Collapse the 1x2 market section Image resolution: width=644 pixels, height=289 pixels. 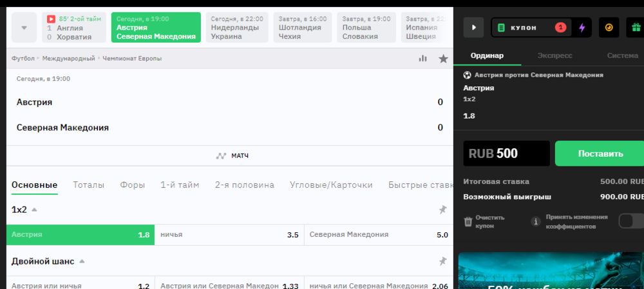click(35, 210)
